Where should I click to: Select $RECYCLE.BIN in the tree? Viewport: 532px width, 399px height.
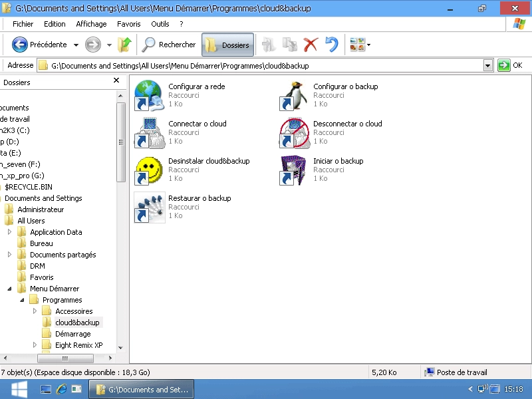pyautogui.click(x=28, y=187)
